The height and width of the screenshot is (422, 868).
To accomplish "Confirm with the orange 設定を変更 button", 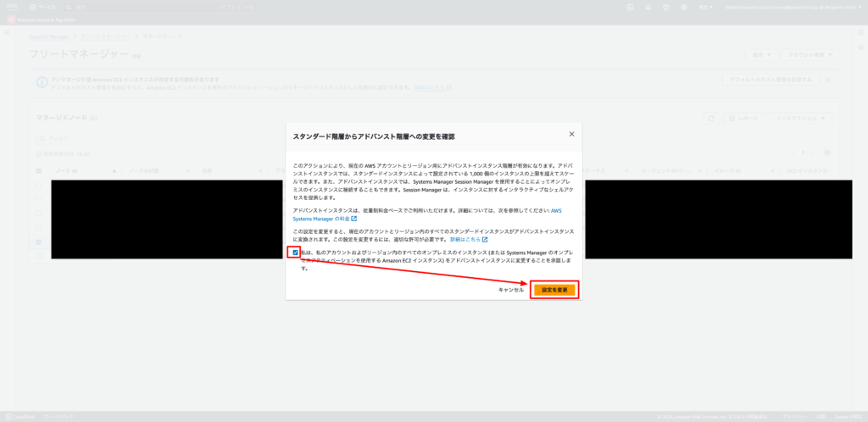I will (554, 290).
